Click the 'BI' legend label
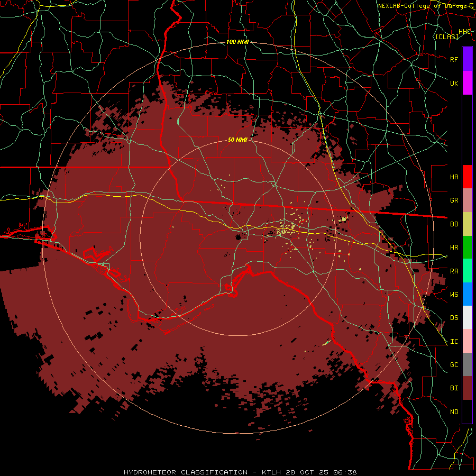 click(454, 388)
